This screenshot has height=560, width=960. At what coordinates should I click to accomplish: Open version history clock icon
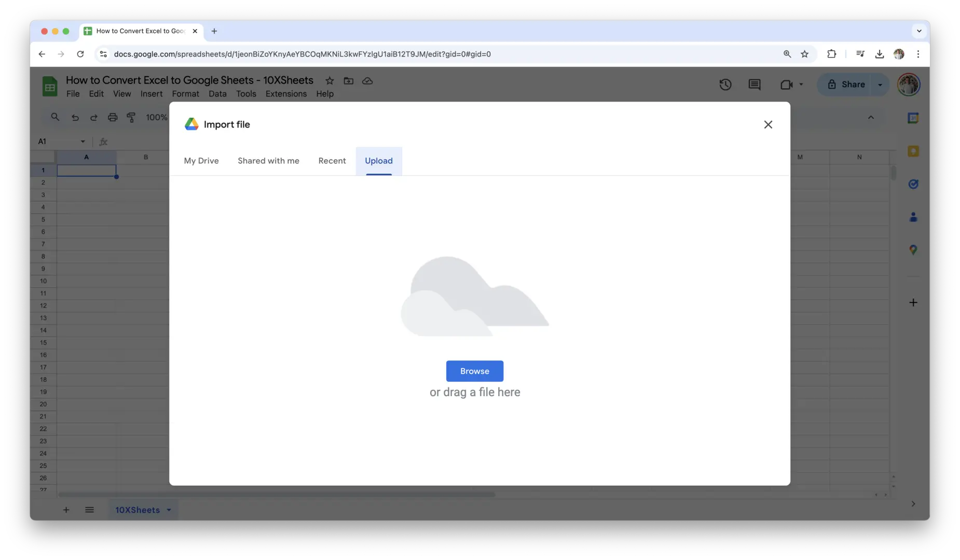(725, 85)
